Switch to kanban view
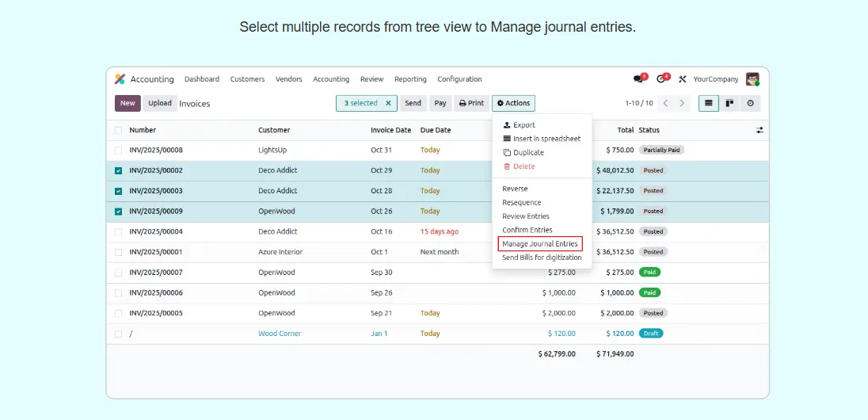Image resolution: width=868 pixels, height=420 pixels. pos(729,103)
